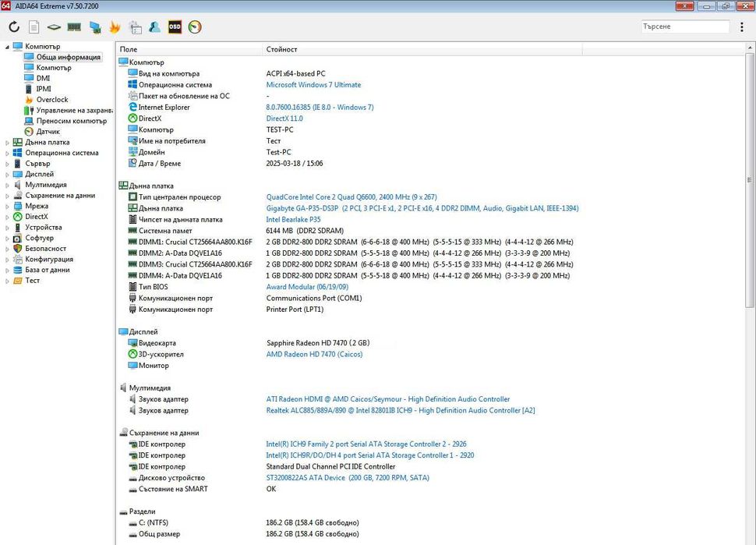Click the memory module toolbar icon
The image size is (756, 545).
point(74,27)
